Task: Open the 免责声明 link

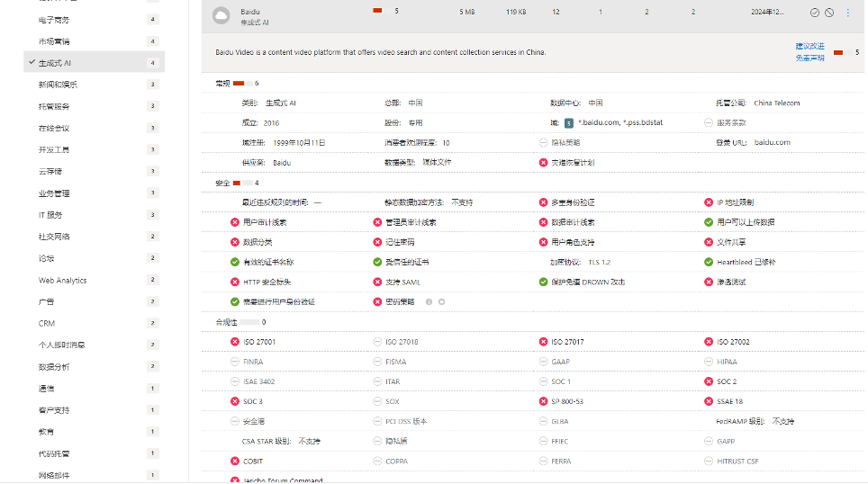Action: tap(809, 58)
